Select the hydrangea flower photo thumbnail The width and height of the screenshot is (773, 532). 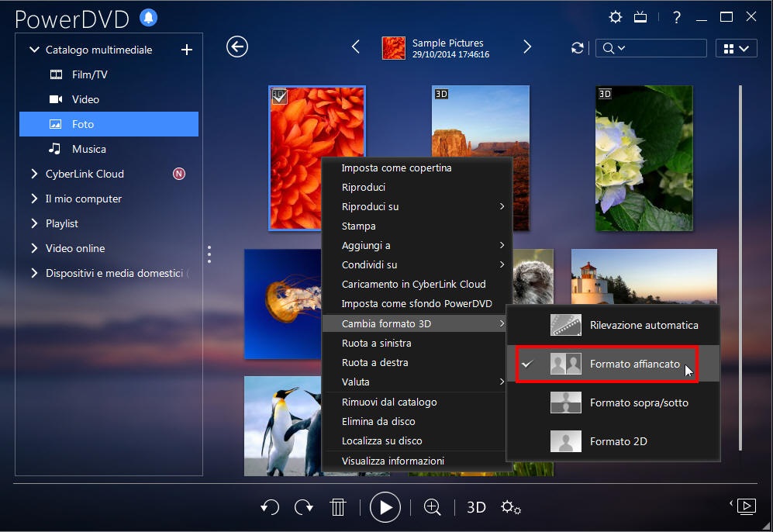point(644,158)
